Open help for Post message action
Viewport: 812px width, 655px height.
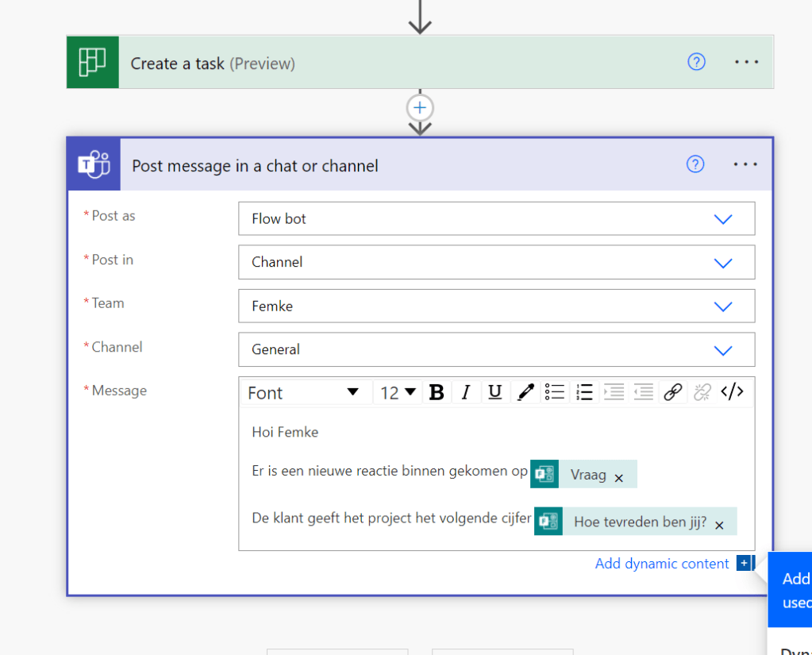[695, 164]
